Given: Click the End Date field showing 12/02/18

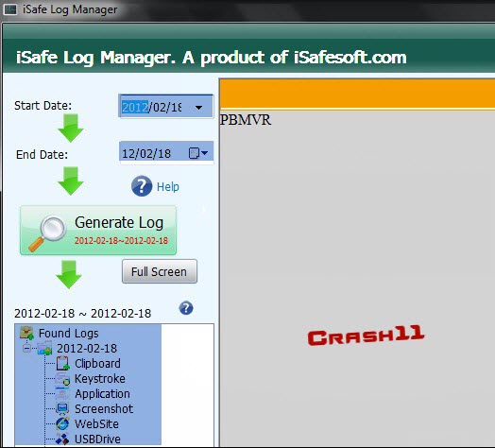Looking at the screenshot, I should (166, 153).
